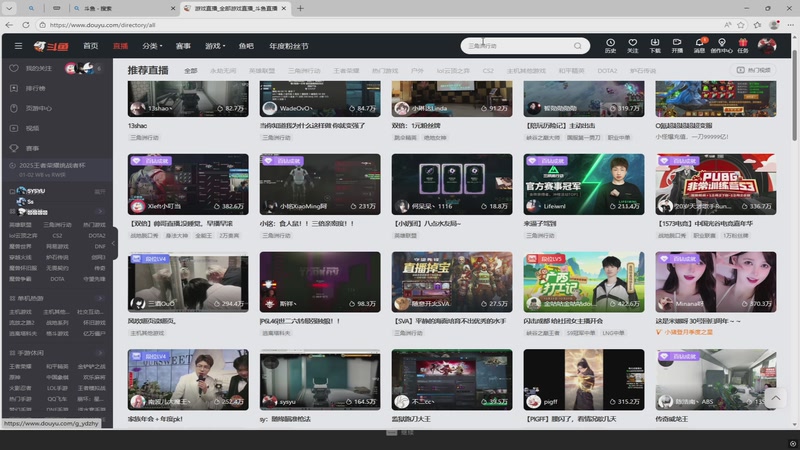Viewport: 800px width, 450px height.
Task: Select the DOTA2 filter tab
Action: [x=607, y=70]
